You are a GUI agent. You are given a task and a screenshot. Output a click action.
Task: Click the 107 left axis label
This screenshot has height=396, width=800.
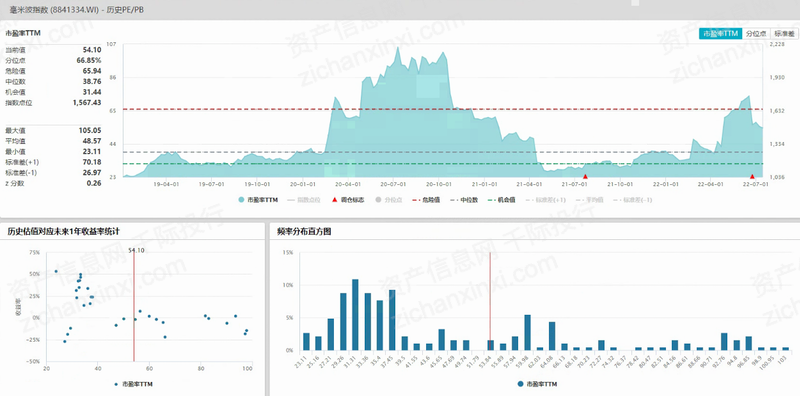[x=112, y=44]
